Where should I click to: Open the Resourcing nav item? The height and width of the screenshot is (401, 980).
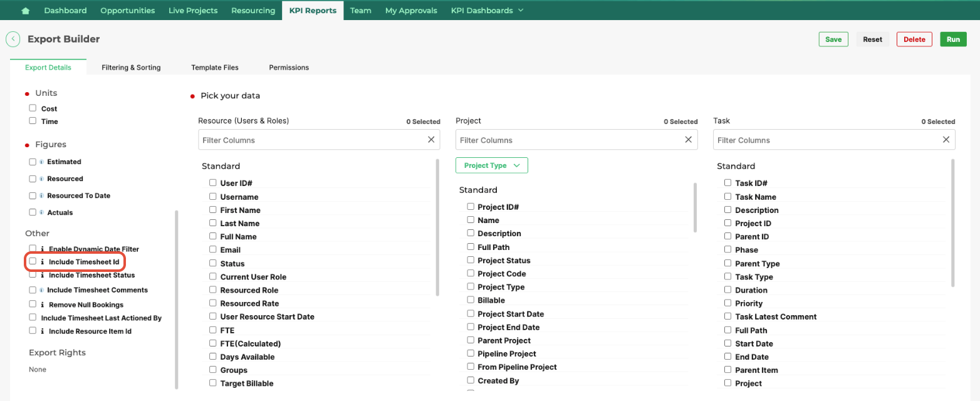click(253, 11)
